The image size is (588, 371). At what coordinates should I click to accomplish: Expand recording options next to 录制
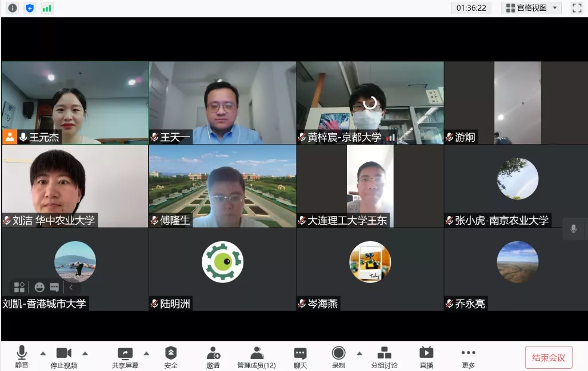coord(359,353)
